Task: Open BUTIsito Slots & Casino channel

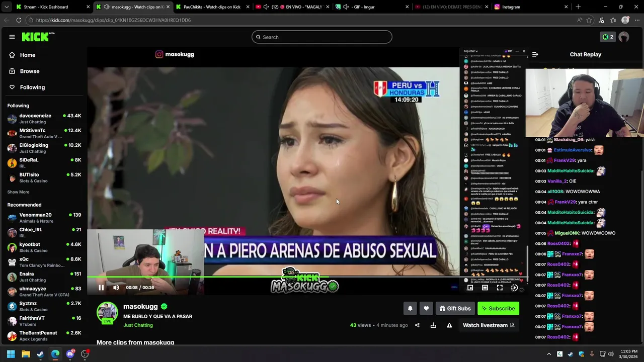Action: click(44, 177)
